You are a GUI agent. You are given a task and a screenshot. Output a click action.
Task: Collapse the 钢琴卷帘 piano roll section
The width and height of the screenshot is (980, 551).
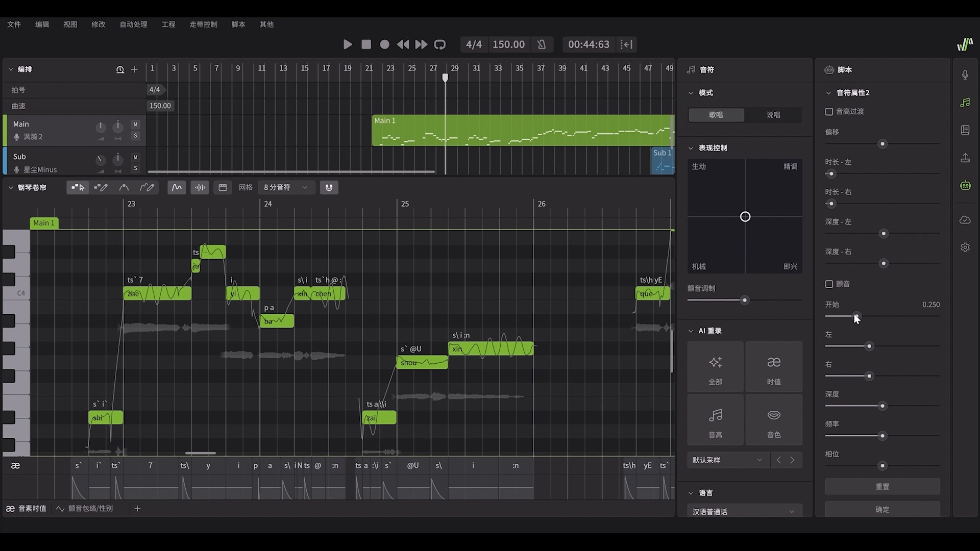point(11,188)
